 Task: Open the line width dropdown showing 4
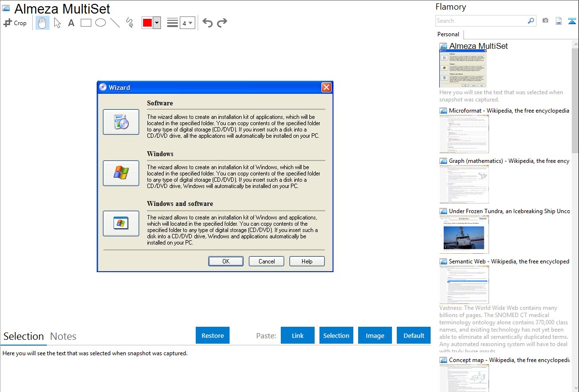pos(188,23)
